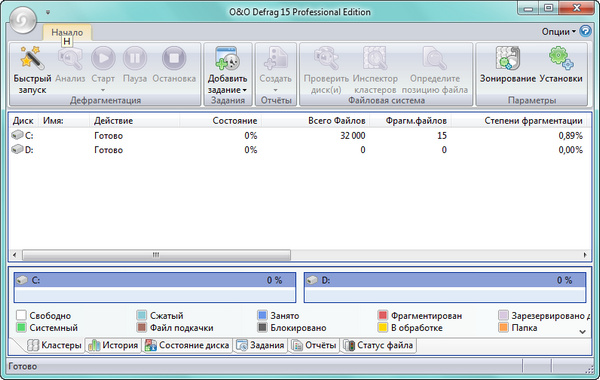600x380 pixels.
Task: Click the В обработке yellow swatch
Action: click(x=383, y=328)
